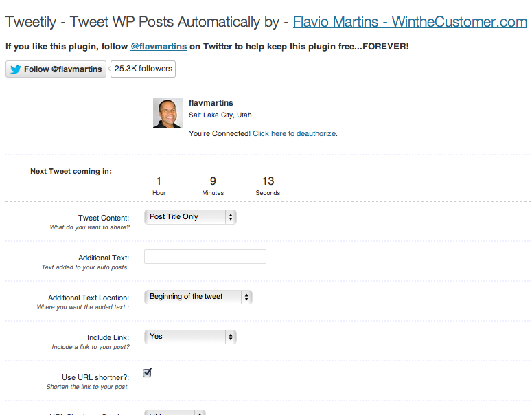Uncheck the Use URL shortner checkbox
The height and width of the screenshot is (415, 532).
click(x=148, y=372)
